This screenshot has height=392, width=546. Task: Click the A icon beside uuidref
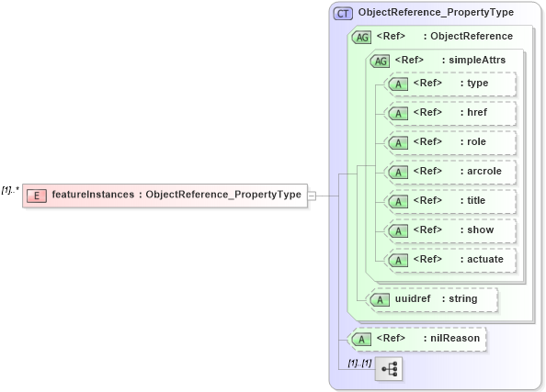coord(380,300)
